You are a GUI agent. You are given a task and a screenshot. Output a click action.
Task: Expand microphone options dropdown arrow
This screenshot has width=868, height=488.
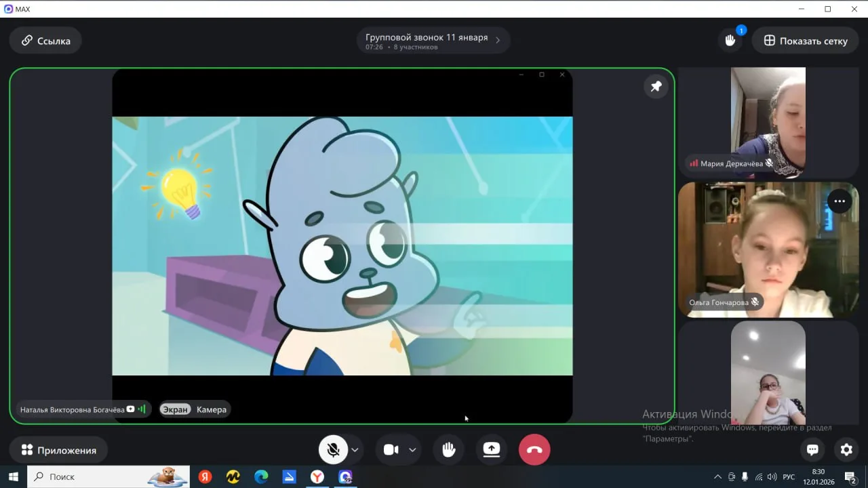click(355, 450)
